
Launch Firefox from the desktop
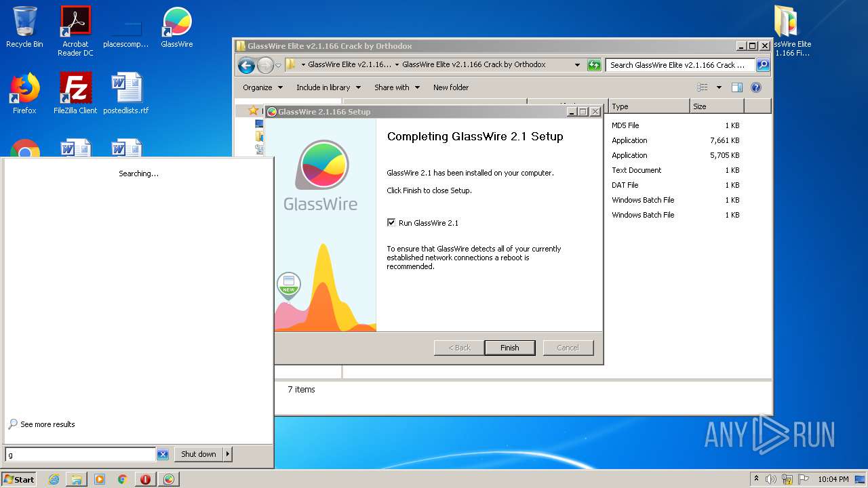24,94
